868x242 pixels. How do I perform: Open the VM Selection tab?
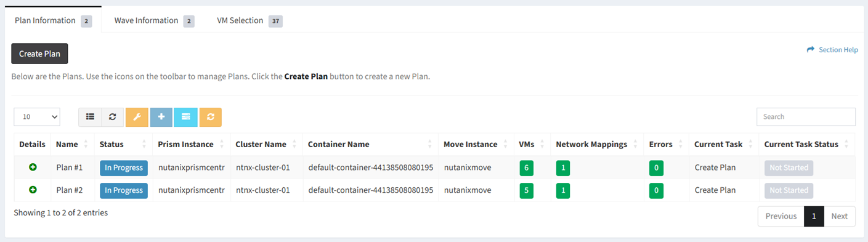[x=249, y=20]
